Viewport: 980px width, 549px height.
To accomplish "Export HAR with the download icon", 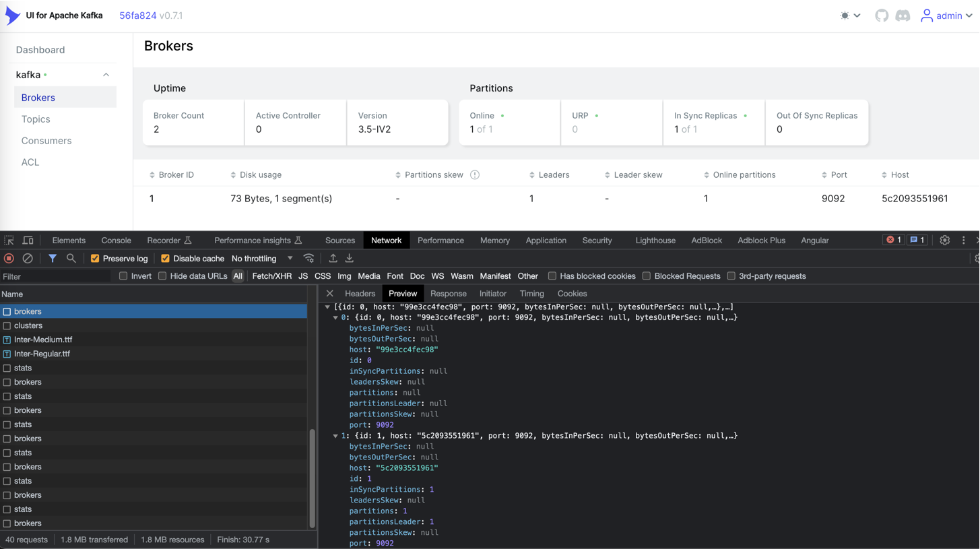I will [349, 258].
